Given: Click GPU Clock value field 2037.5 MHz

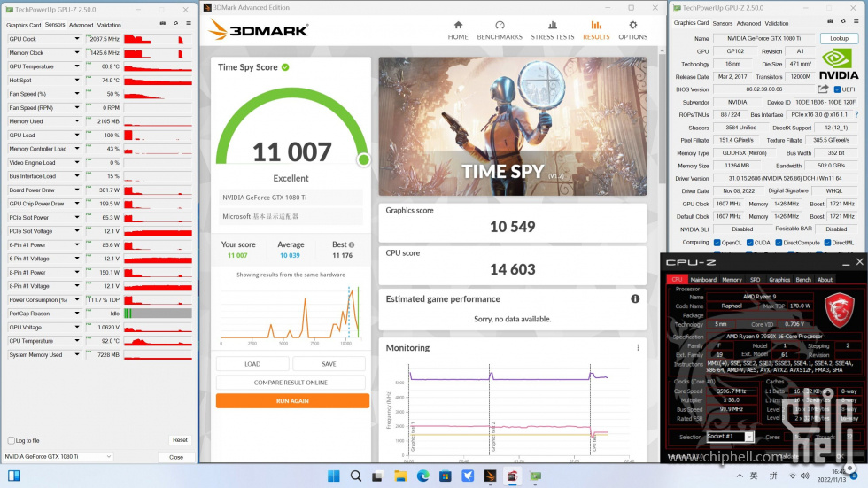Looking at the screenshot, I should tap(103, 39).
